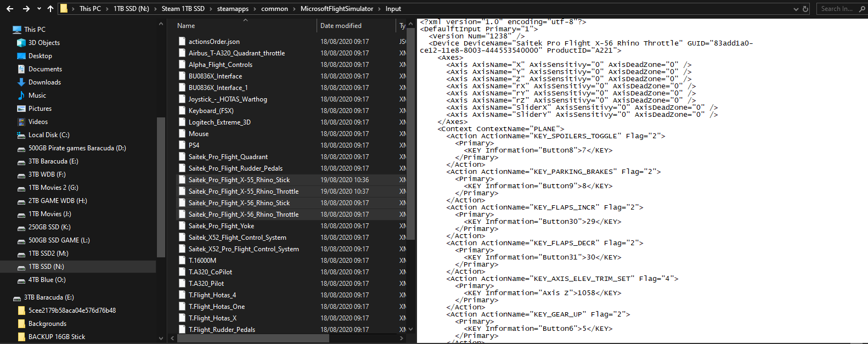Click the T.16000M file icon
This screenshot has height=344, width=868.
click(x=182, y=261)
